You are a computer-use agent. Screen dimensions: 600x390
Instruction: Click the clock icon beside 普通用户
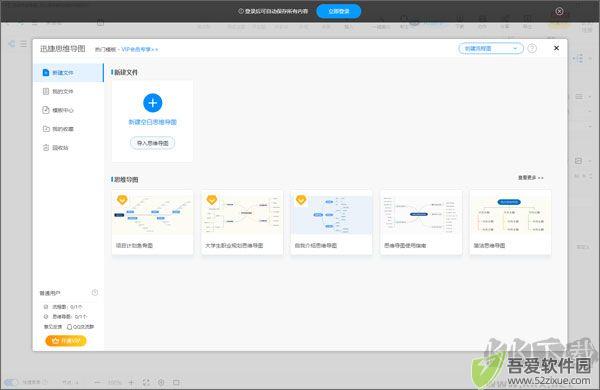coord(95,293)
